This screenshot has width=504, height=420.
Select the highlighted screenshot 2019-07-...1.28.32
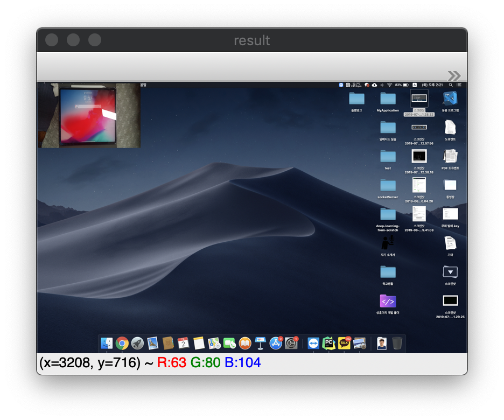[419, 103]
